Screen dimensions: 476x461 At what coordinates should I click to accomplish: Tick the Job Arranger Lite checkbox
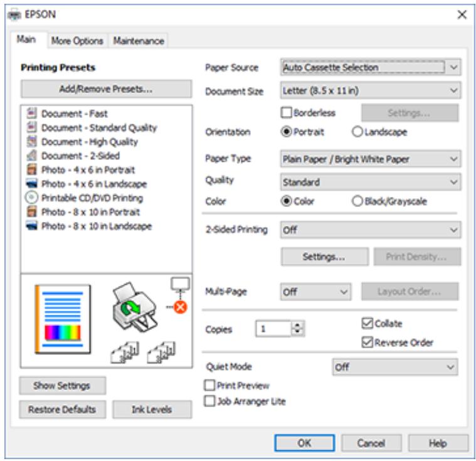(209, 401)
